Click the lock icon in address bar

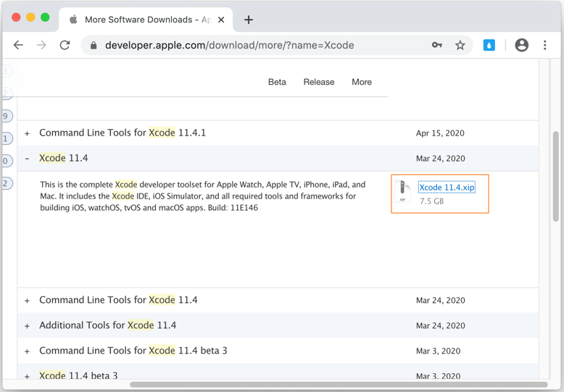click(x=94, y=46)
